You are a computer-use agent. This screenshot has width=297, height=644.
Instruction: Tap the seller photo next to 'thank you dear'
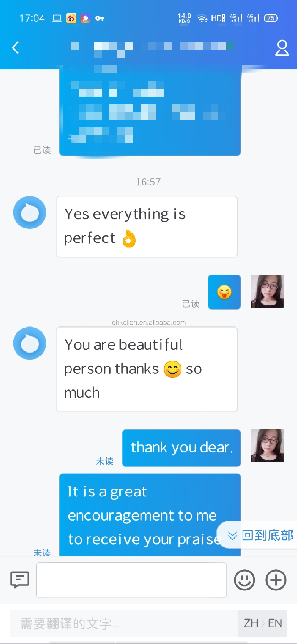pos(267,446)
